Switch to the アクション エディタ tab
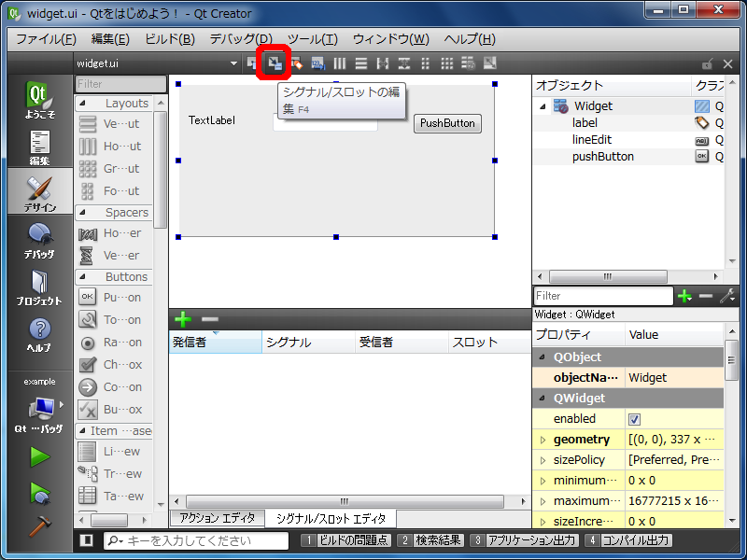This screenshot has height=560, width=747. pos(217,518)
